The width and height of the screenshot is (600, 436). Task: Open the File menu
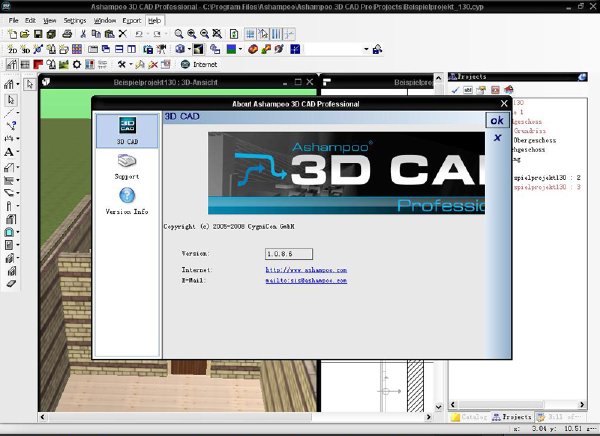(13, 20)
